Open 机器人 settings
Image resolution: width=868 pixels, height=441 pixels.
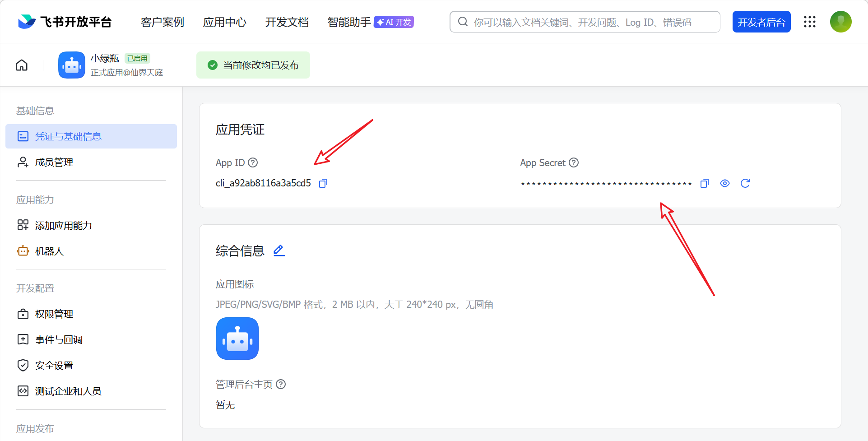[49, 251]
